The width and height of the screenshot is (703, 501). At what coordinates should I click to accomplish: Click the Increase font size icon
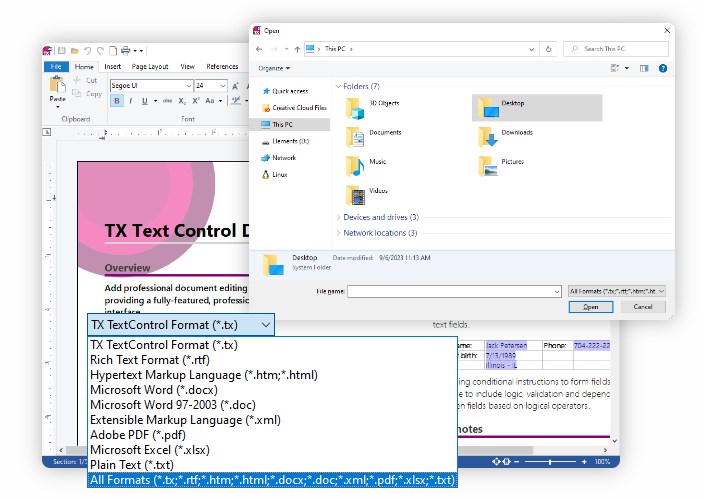tap(236, 86)
